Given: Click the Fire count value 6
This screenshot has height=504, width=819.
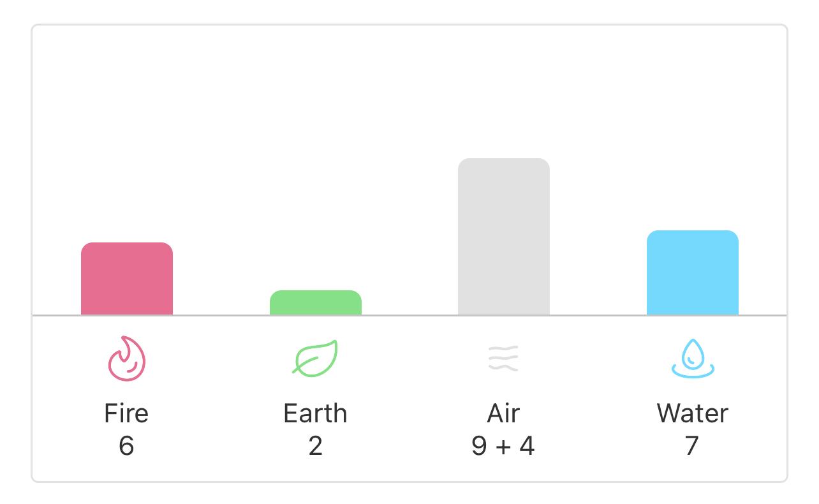Looking at the screenshot, I should (126, 445).
